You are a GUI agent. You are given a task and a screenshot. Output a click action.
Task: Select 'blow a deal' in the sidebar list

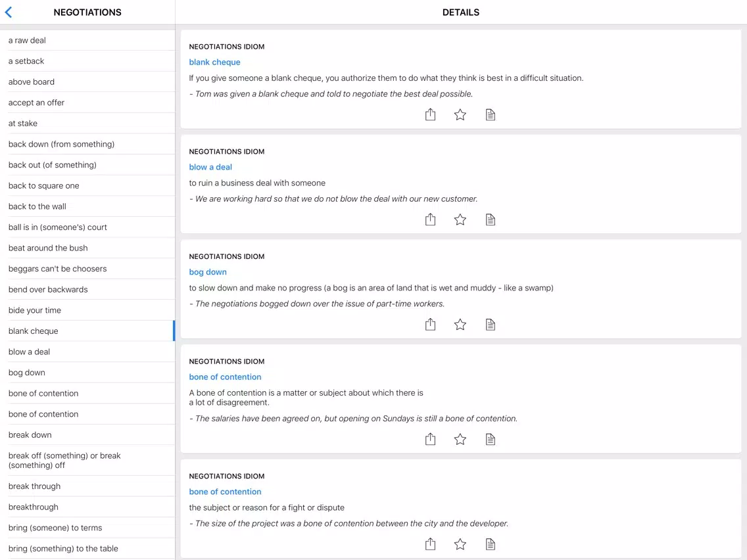tap(87, 352)
